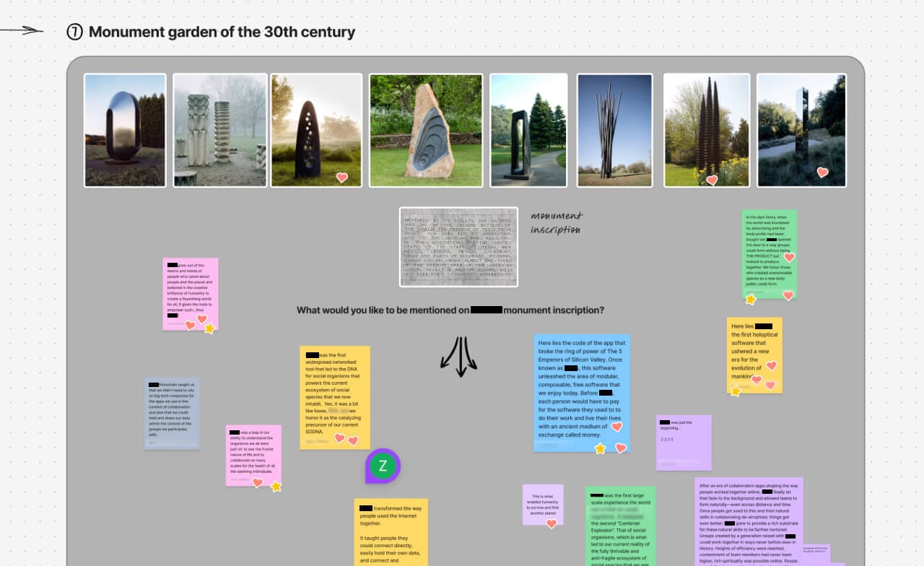Image resolution: width=924 pixels, height=566 pixels.
Task: Click circled 7 section number icon
Action: tap(74, 32)
